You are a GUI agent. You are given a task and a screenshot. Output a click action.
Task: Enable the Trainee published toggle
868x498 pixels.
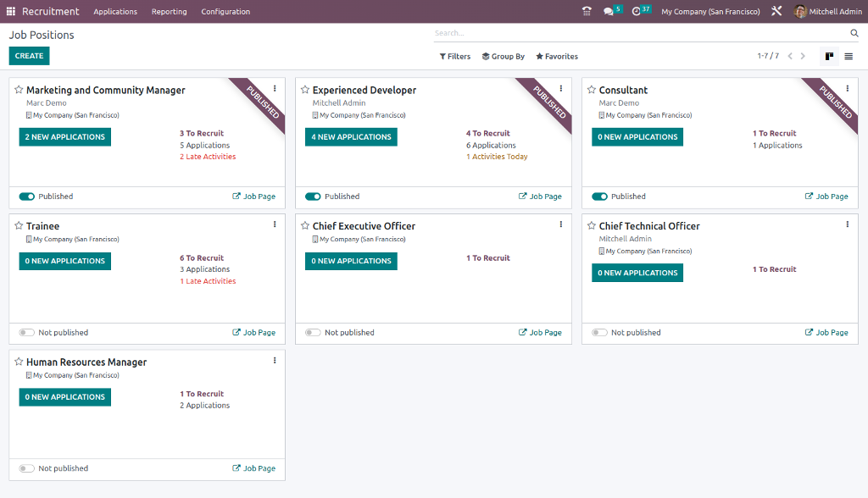27,333
